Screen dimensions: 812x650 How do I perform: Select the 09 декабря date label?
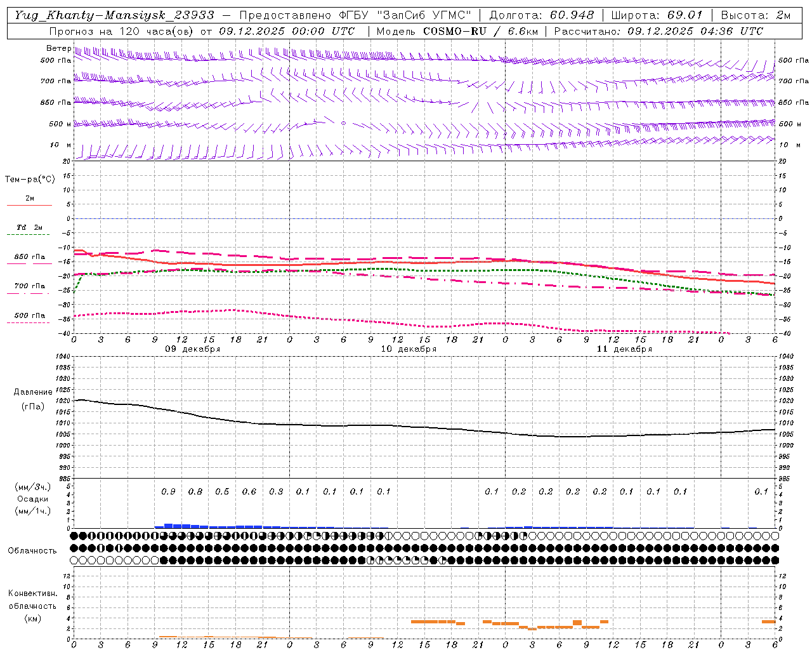coord(193,349)
